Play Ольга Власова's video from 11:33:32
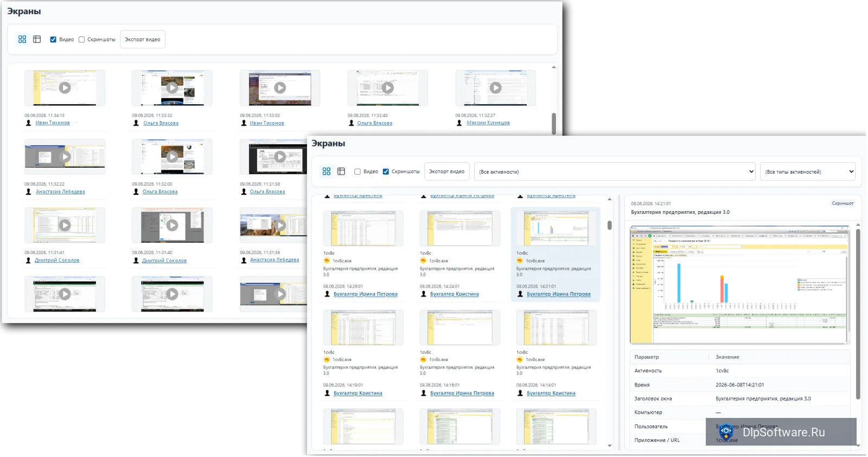868x457 pixels. pos(172,87)
